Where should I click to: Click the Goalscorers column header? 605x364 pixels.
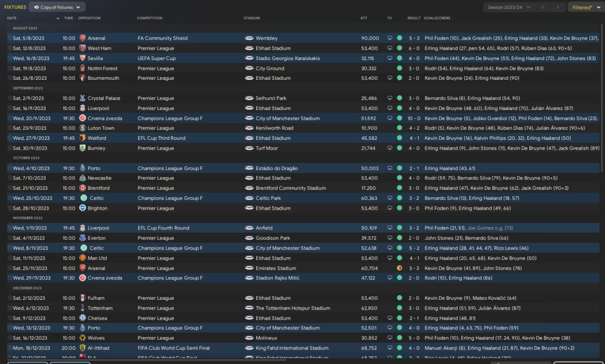[x=437, y=18]
